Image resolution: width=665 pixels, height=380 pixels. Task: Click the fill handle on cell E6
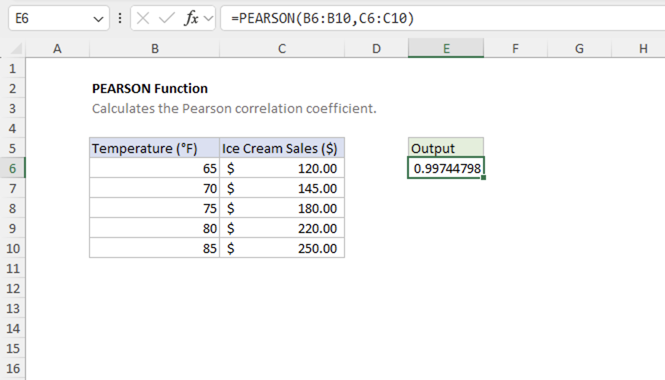pos(483,178)
